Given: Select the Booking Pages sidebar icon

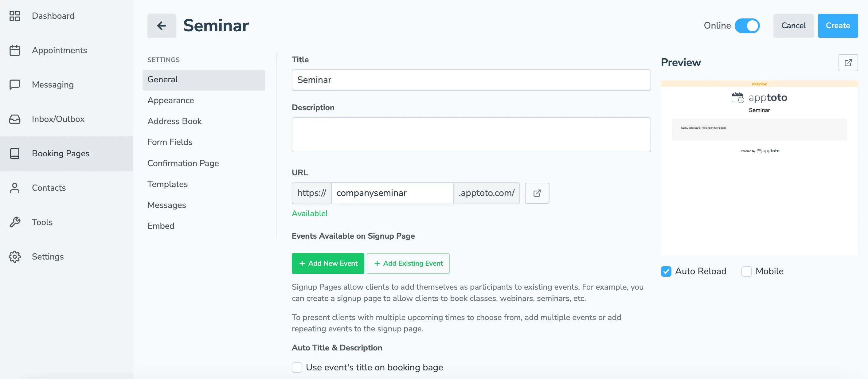Looking at the screenshot, I should tap(15, 153).
